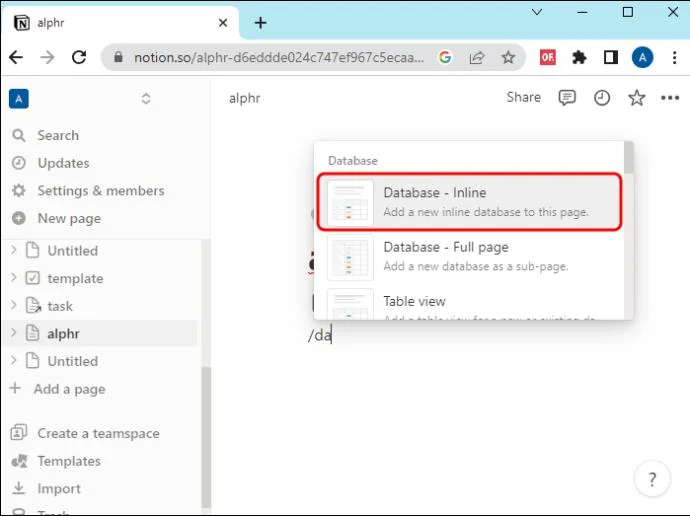Click the Search magnifier icon

pyautogui.click(x=18, y=135)
